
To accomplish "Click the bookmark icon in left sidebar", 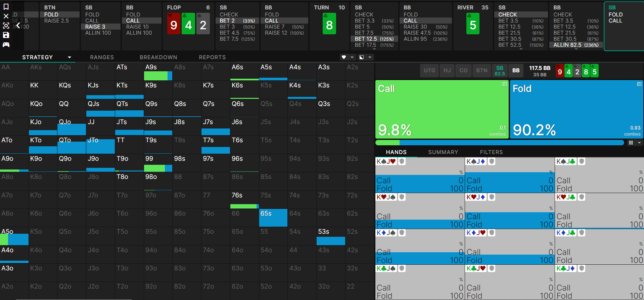I will 6,7.
